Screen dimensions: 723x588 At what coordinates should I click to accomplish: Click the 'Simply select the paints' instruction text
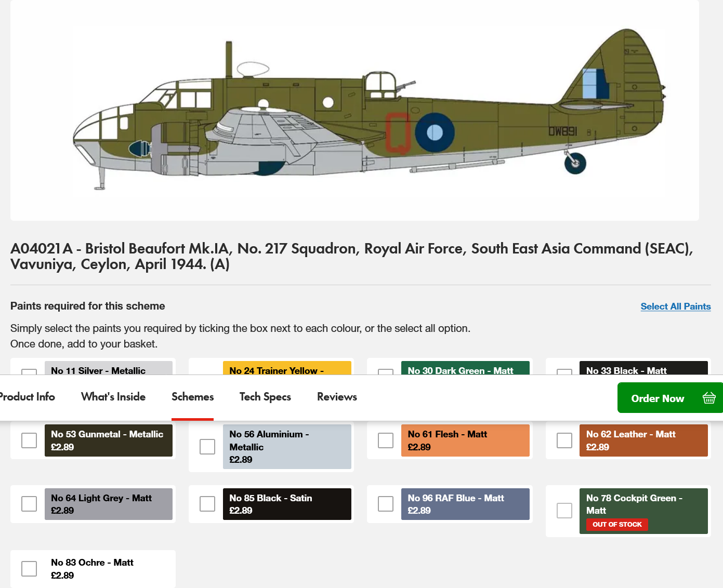pyautogui.click(x=240, y=328)
